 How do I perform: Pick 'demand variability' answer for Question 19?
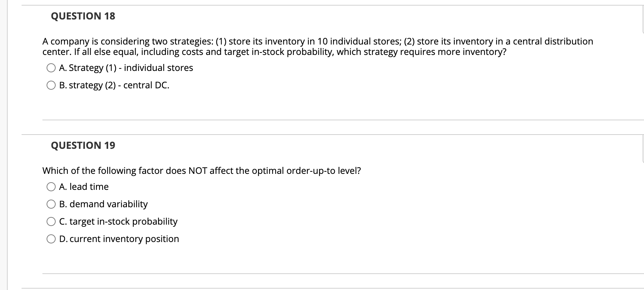click(51, 204)
